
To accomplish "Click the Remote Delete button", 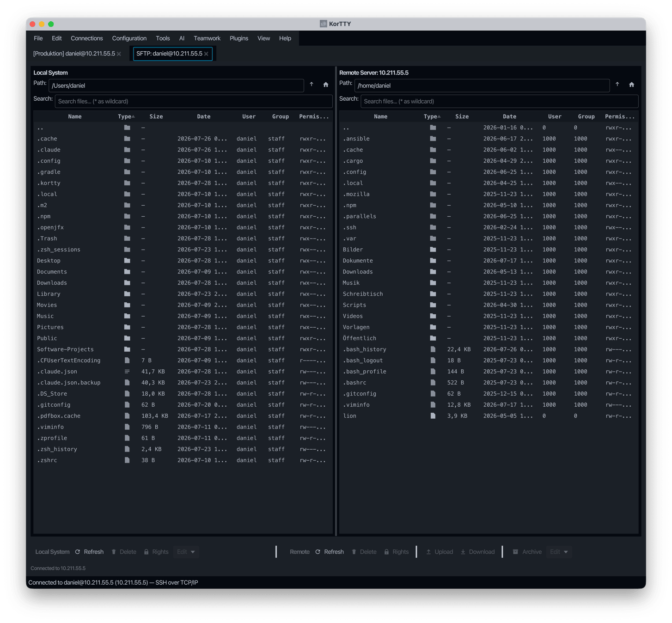I will [x=364, y=552].
